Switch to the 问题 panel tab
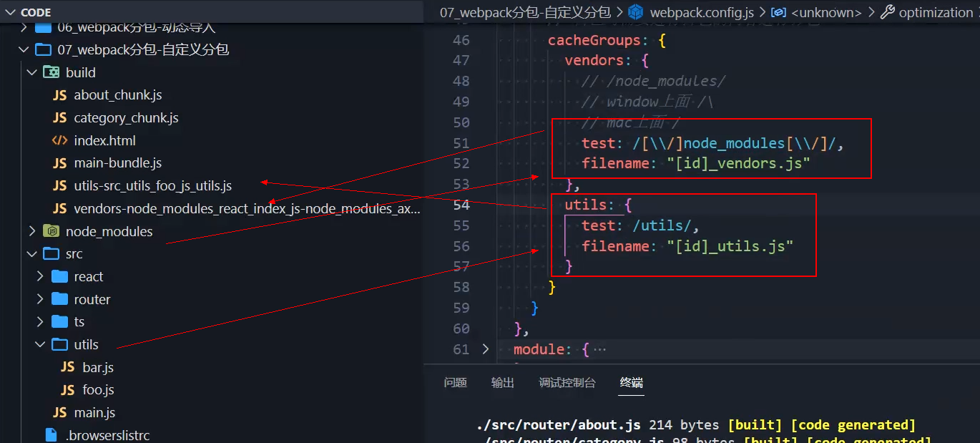This screenshot has width=980, height=443. tap(456, 383)
